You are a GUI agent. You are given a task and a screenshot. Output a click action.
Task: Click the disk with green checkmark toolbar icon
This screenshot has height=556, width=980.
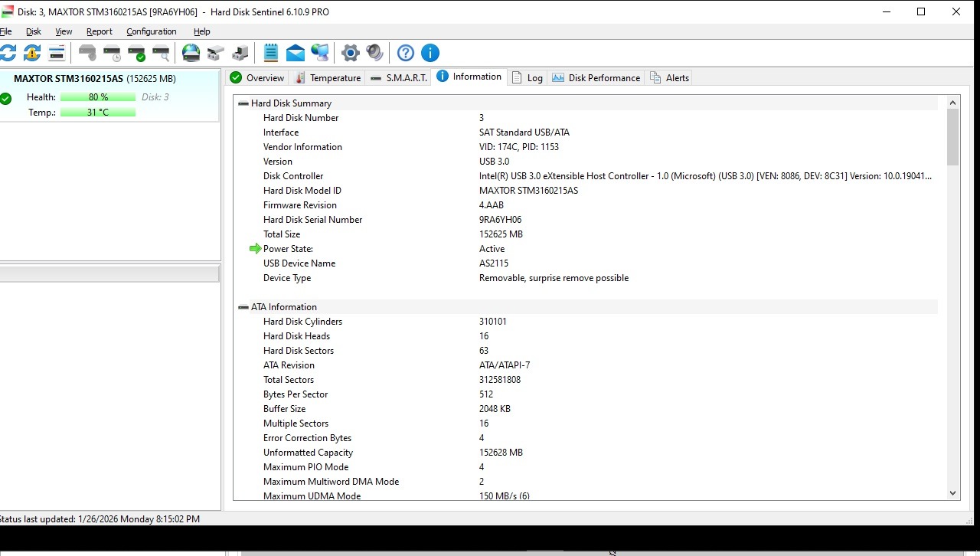(136, 53)
